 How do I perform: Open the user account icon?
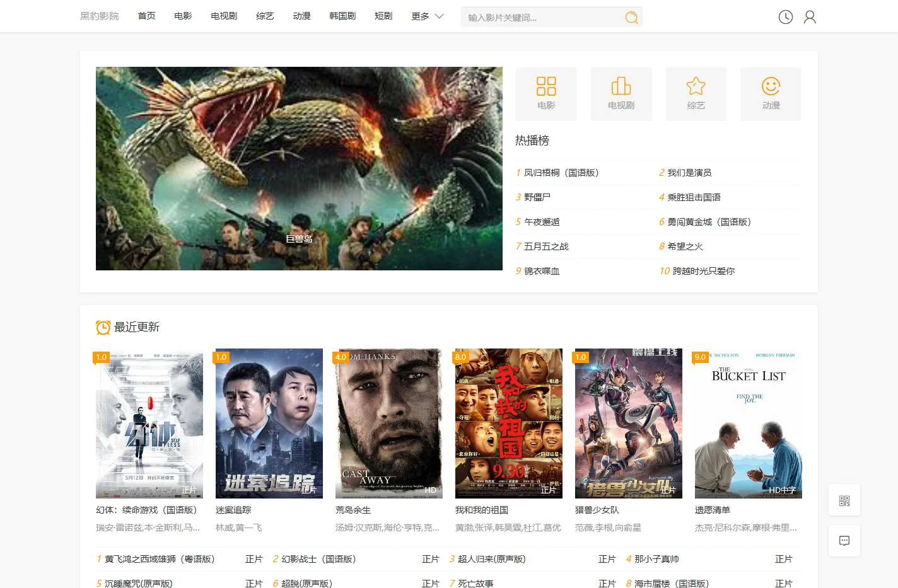point(810,17)
